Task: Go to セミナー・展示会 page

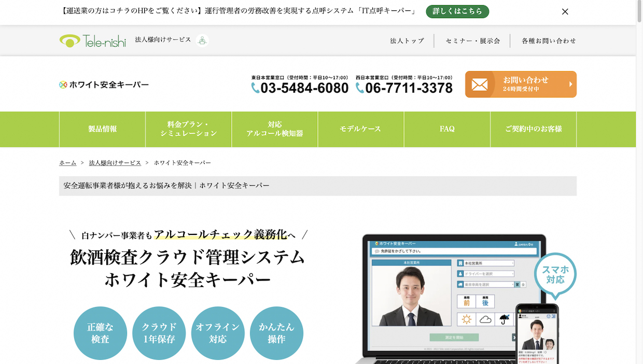Action: click(x=473, y=40)
